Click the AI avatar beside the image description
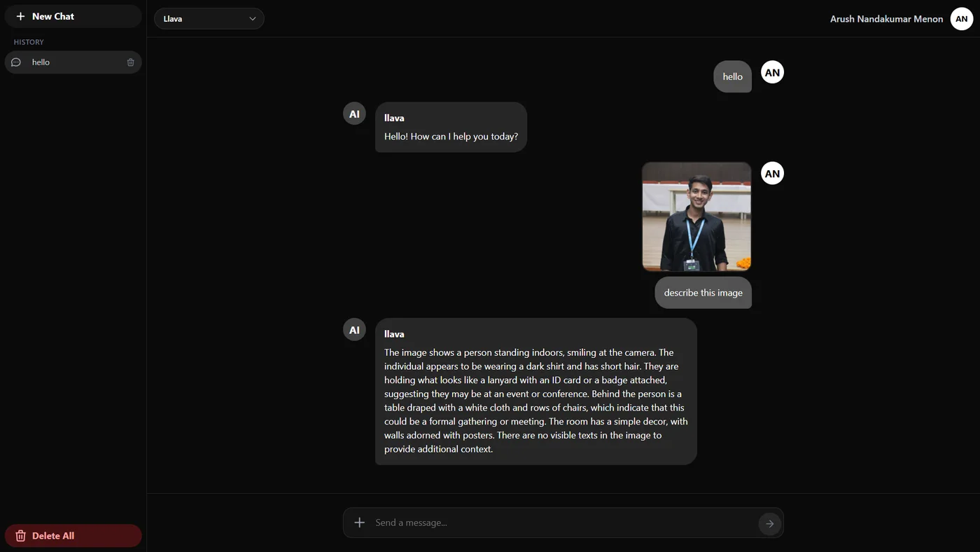The width and height of the screenshot is (980, 552). coord(354,330)
